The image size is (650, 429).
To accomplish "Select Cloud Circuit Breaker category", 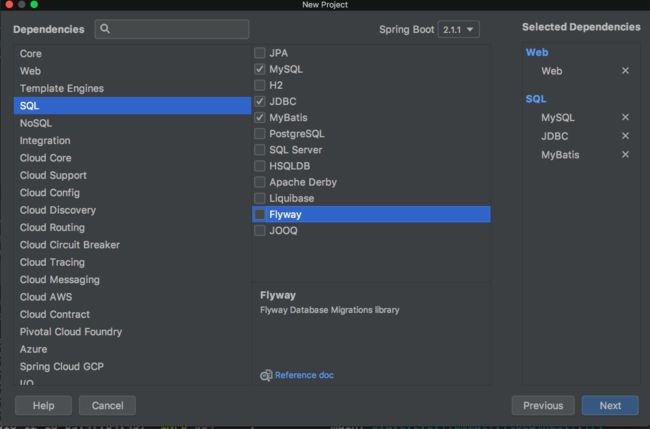I will [x=132, y=245].
